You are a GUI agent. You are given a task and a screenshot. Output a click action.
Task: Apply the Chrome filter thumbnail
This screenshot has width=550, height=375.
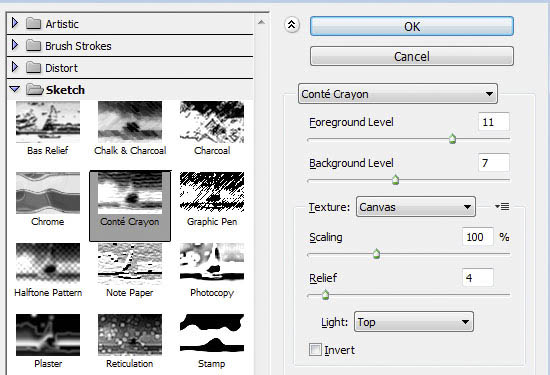pyautogui.click(x=48, y=193)
